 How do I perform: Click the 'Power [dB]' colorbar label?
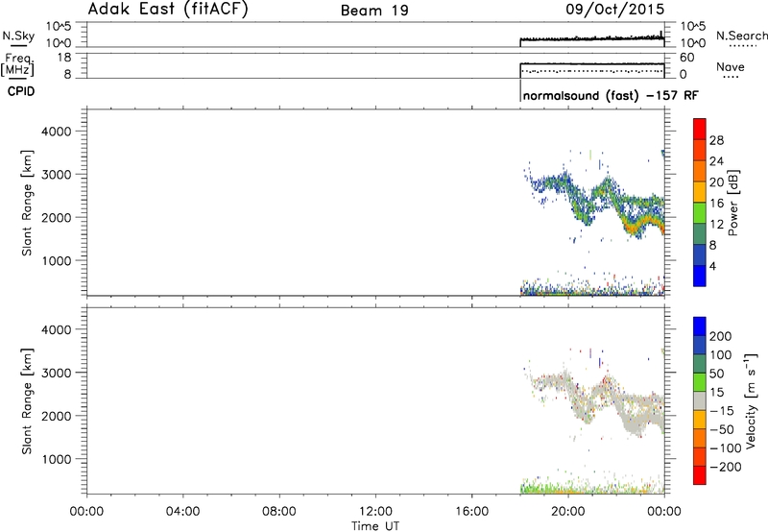(x=732, y=203)
